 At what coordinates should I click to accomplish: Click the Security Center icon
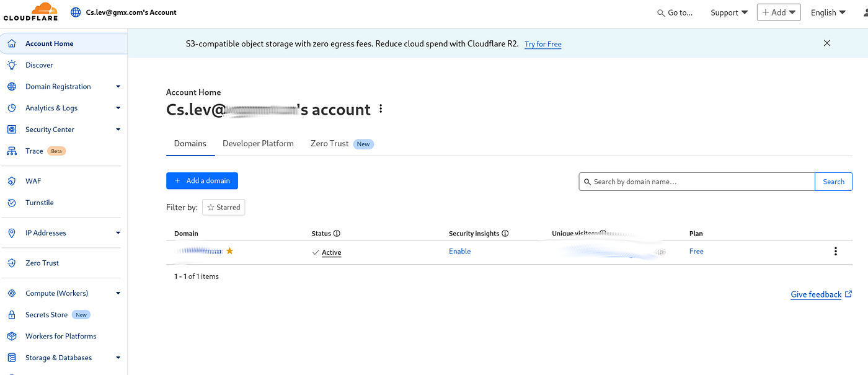12,130
